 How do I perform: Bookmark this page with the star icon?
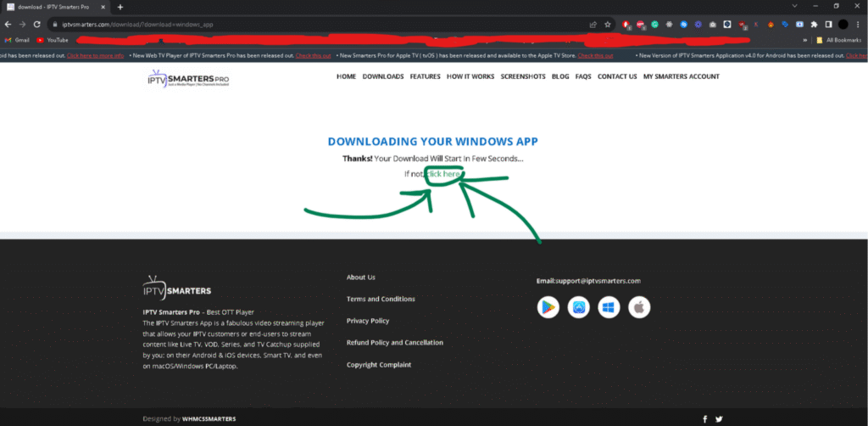coord(607,25)
